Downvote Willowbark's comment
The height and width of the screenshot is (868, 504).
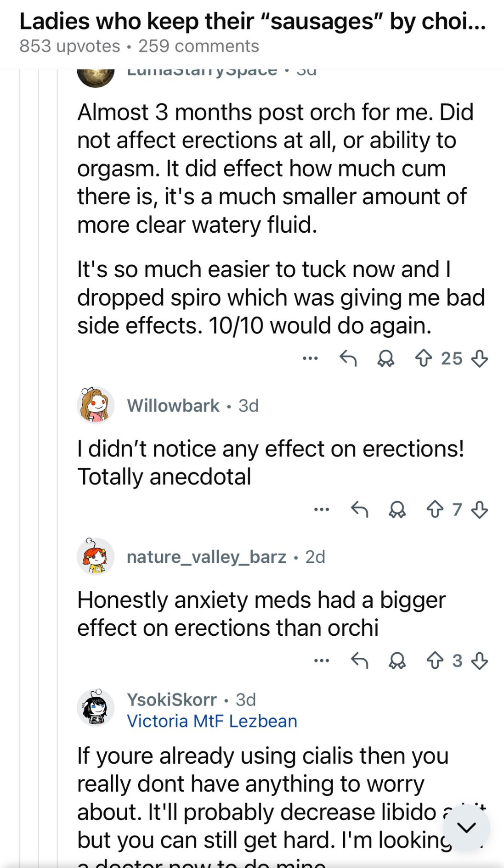480,510
